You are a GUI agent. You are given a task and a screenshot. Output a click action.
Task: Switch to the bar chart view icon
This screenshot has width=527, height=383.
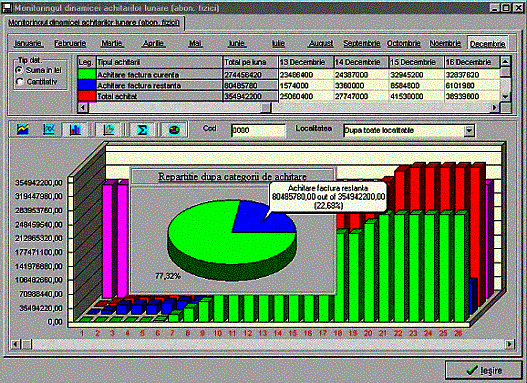(x=75, y=129)
